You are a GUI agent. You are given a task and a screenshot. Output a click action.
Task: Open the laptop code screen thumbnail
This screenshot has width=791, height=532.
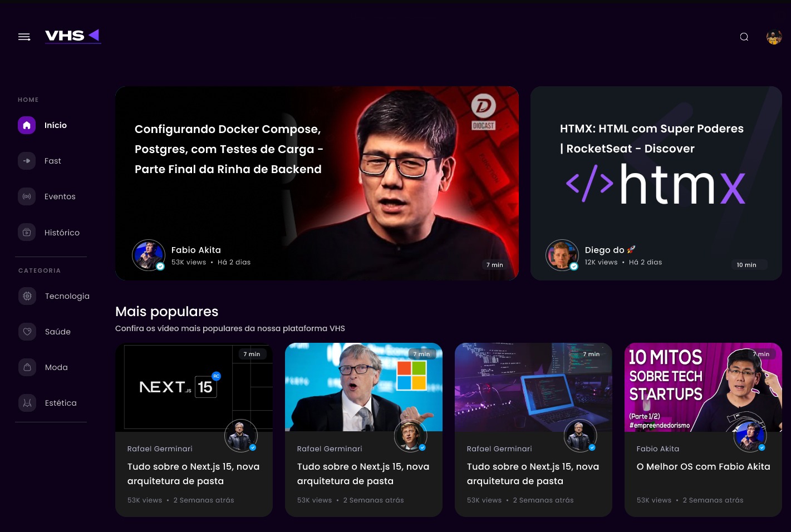533,387
